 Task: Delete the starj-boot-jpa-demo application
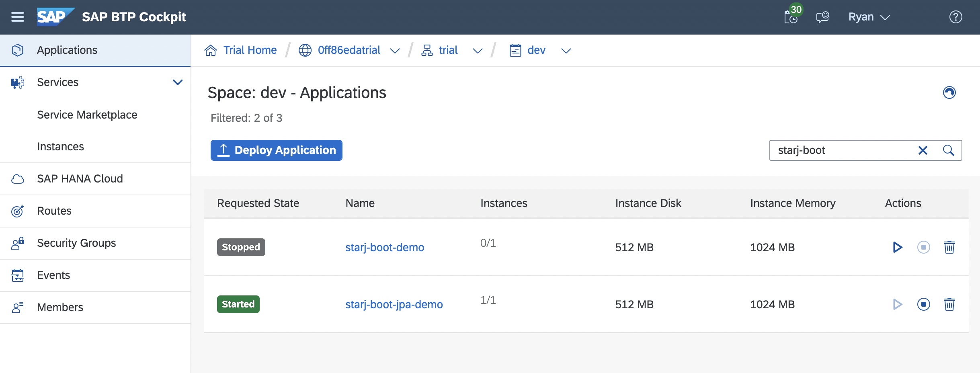949,304
